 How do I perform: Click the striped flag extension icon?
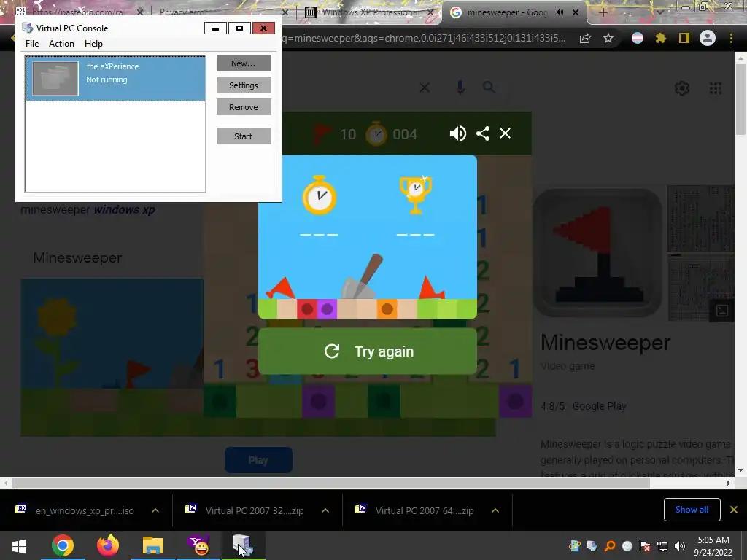tap(638, 38)
